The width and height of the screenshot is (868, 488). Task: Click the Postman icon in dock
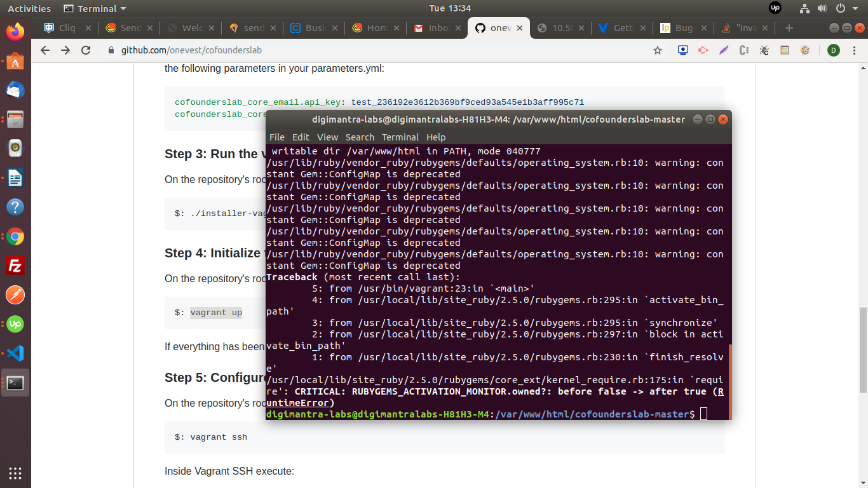tap(15, 295)
